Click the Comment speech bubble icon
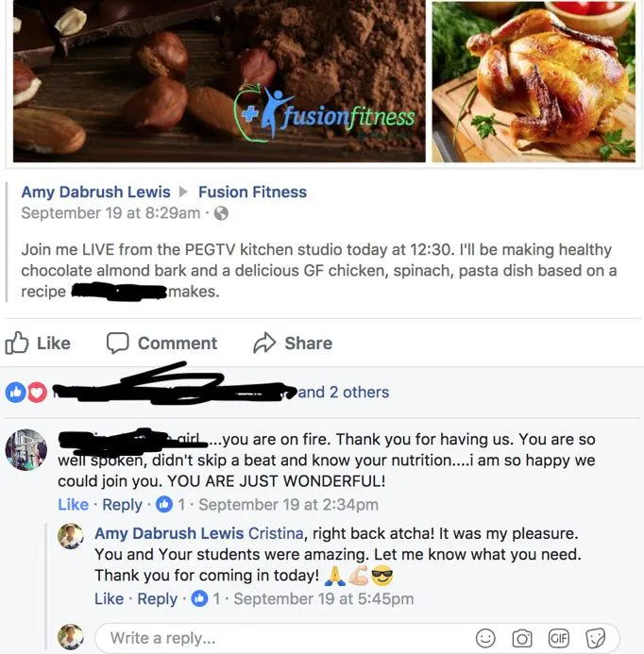644x654 pixels. [x=117, y=343]
